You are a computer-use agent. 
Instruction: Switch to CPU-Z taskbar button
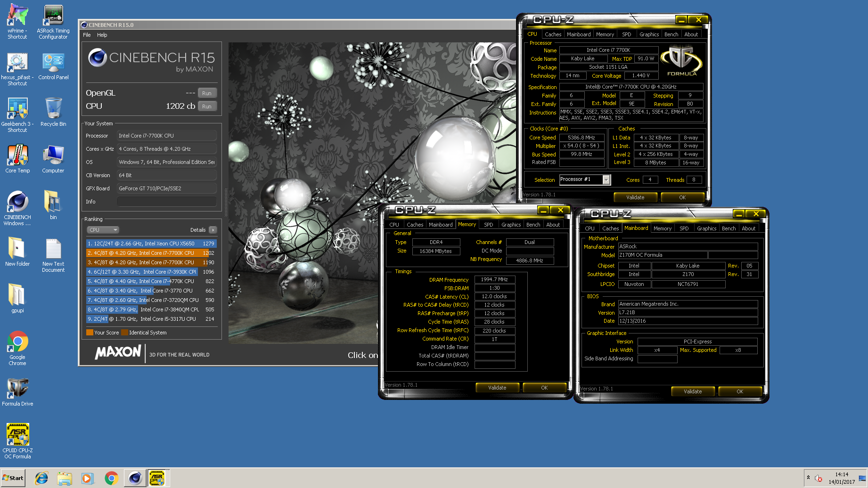pyautogui.click(x=157, y=478)
